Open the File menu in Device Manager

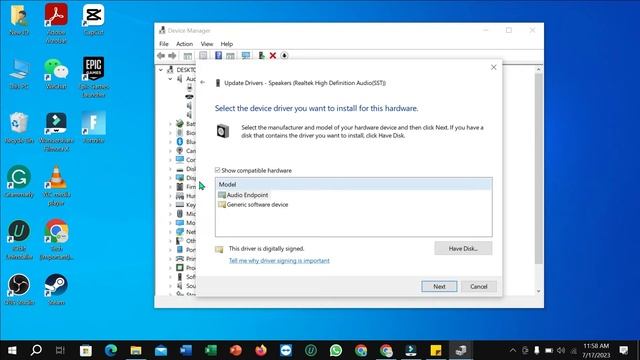click(x=164, y=44)
